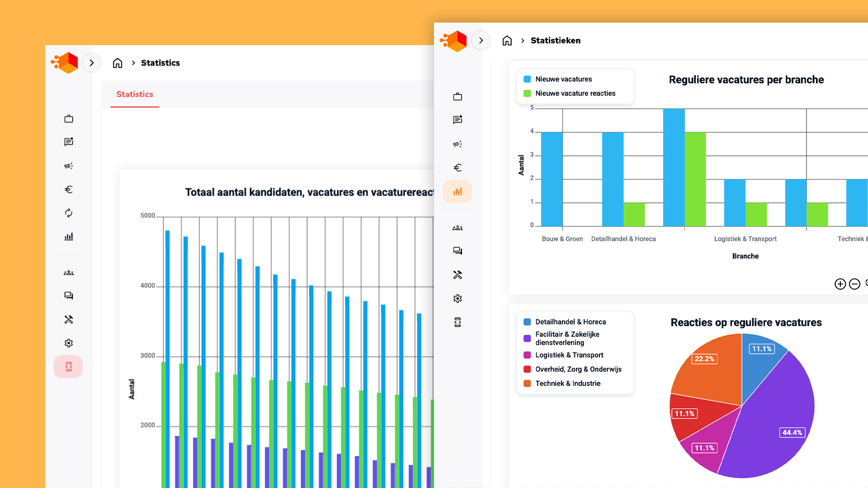Click the group people icon in the right sidebar
Viewport: 868px width, 488px height.
click(458, 228)
